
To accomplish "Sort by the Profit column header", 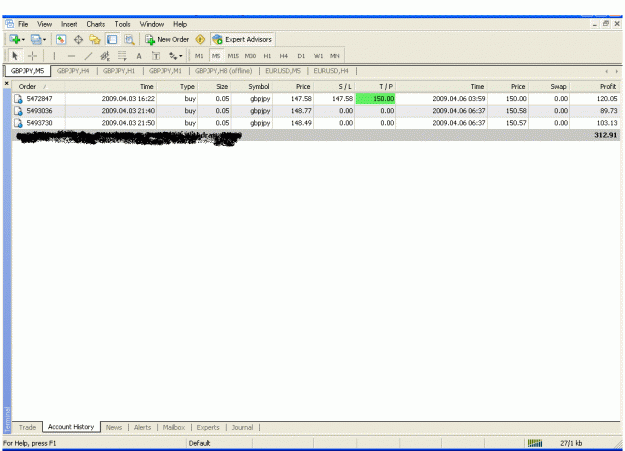I will click(x=595, y=87).
